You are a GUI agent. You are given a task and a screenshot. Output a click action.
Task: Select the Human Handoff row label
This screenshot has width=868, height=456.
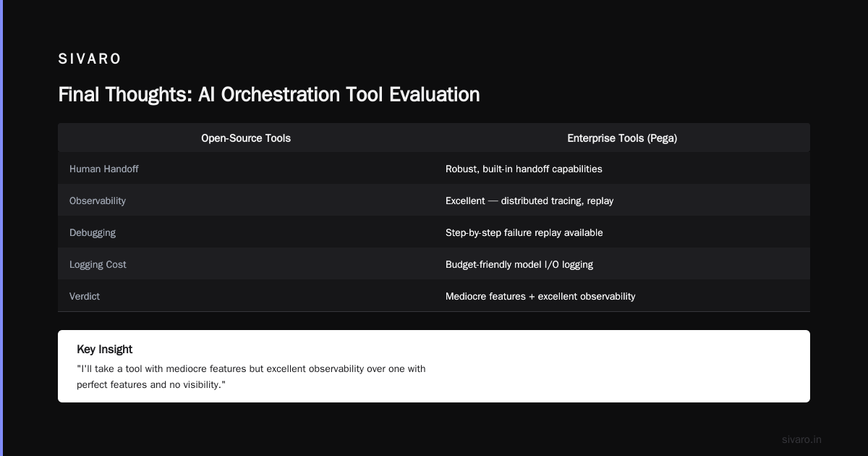click(x=104, y=169)
